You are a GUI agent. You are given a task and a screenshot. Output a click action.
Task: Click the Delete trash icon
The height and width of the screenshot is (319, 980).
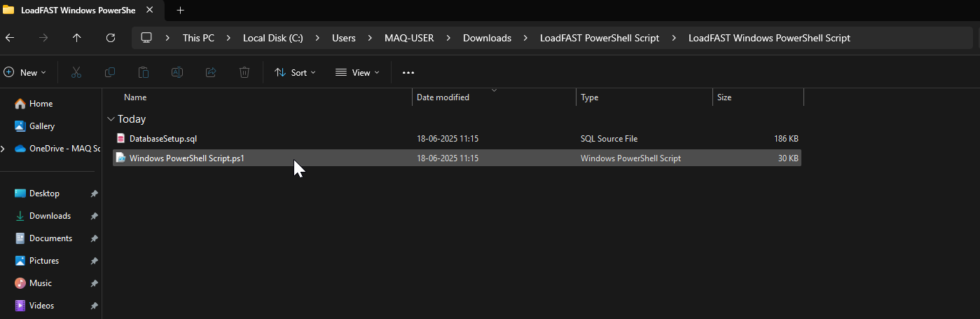pos(244,72)
